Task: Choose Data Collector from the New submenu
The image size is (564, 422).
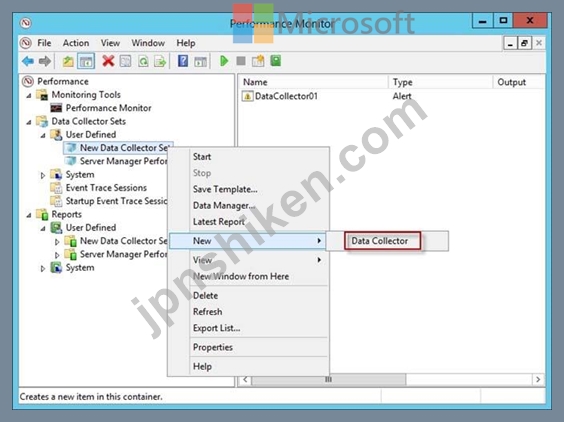Action: tap(379, 241)
